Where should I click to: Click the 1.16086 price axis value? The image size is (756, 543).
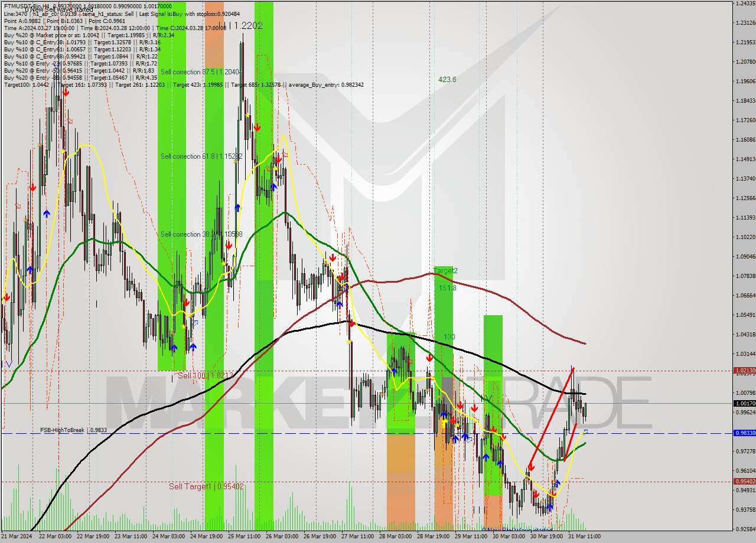pos(745,140)
